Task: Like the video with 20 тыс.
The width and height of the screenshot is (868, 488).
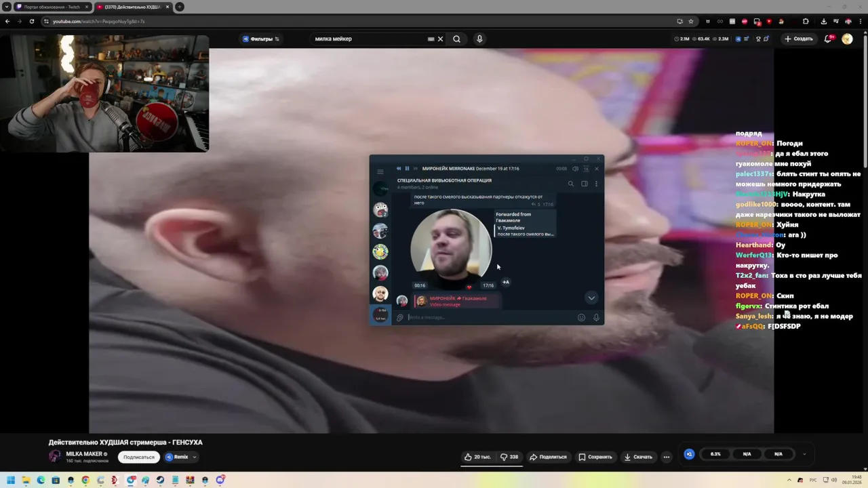Action: click(x=478, y=457)
